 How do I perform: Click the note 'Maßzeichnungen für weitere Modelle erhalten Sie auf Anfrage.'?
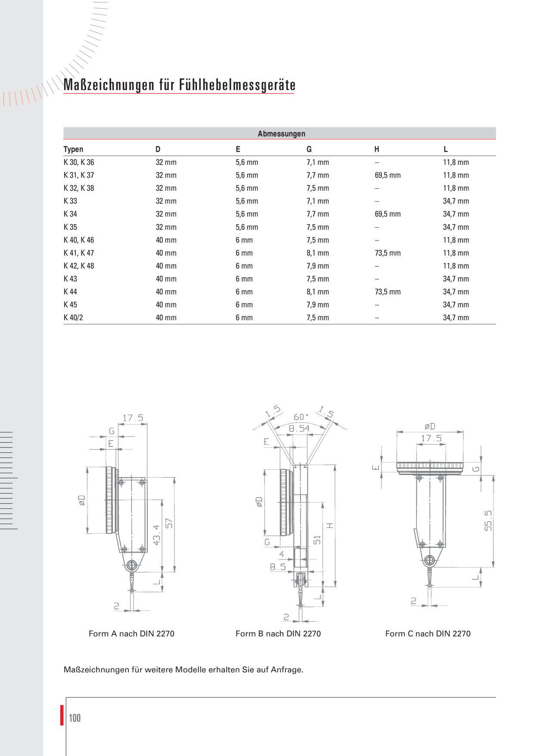tap(183, 670)
